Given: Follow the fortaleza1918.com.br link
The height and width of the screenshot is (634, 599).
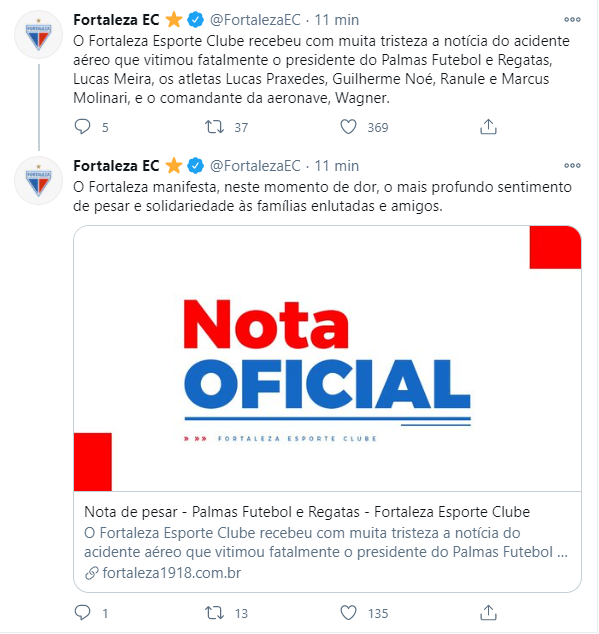Looking at the screenshot, I should tap(172, 573).
